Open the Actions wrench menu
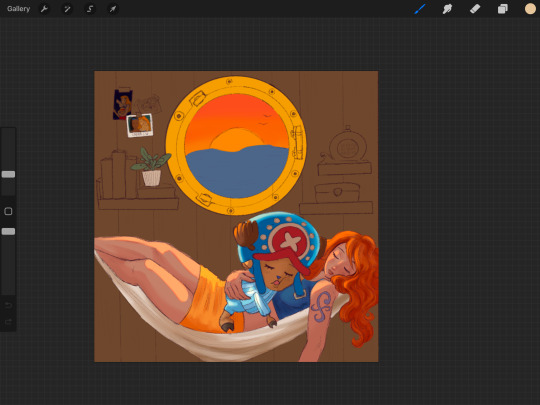 click(44, 9)
